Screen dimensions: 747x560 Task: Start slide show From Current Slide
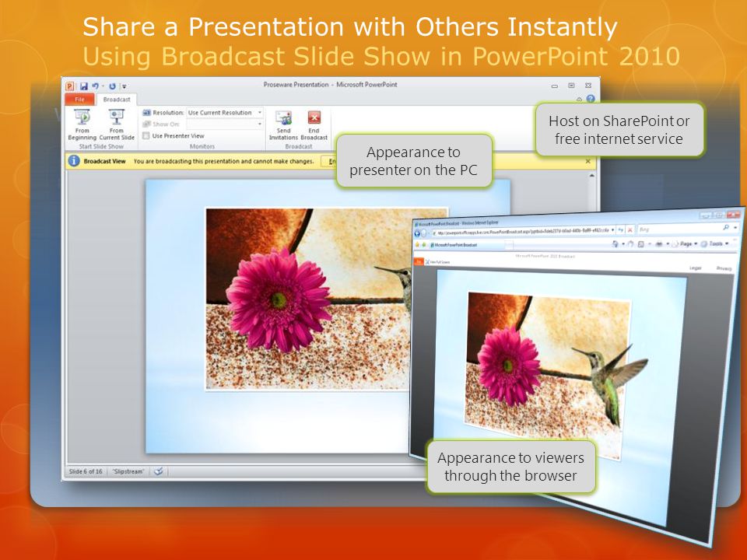coord(117,124)
